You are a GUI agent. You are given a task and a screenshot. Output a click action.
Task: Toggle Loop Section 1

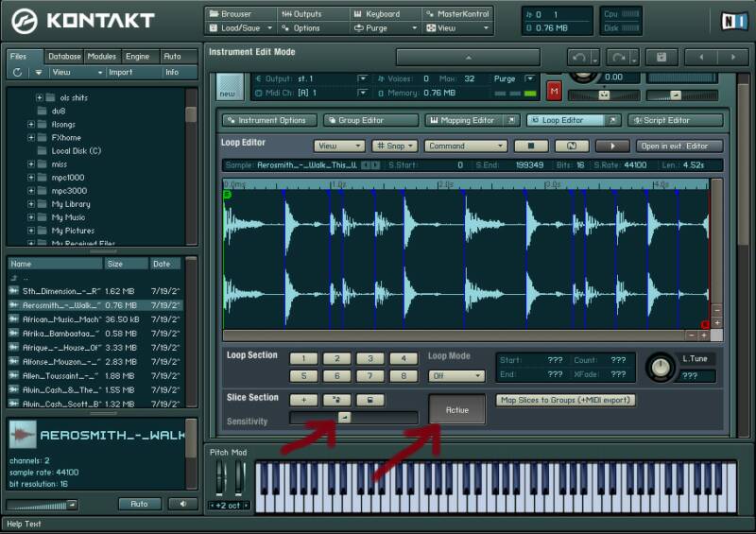point(303,358)
